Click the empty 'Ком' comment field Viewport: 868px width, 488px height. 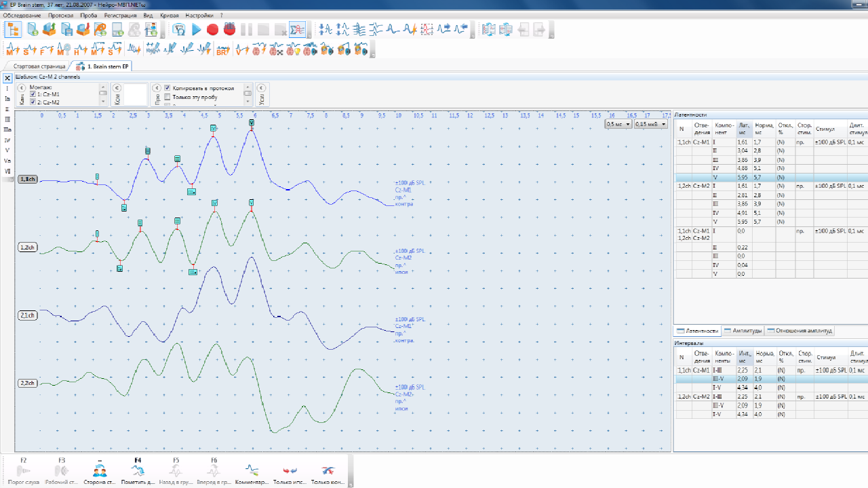coord(136,95)
